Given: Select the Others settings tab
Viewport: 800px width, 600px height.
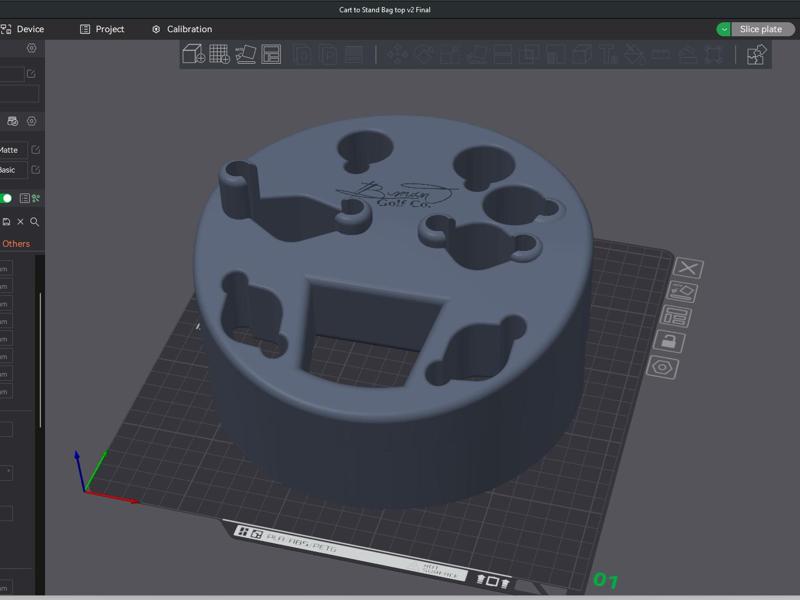Looking at the screenshot, I should tap(16, 244).
